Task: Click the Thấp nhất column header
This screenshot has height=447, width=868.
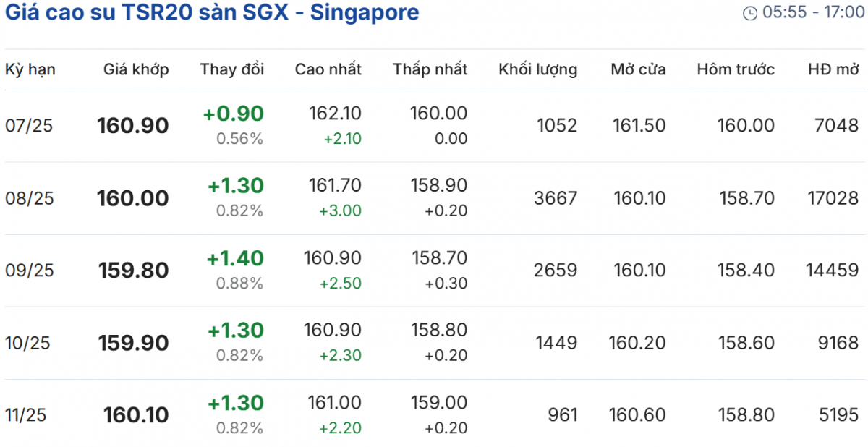Action: click(x=430, y=69)
